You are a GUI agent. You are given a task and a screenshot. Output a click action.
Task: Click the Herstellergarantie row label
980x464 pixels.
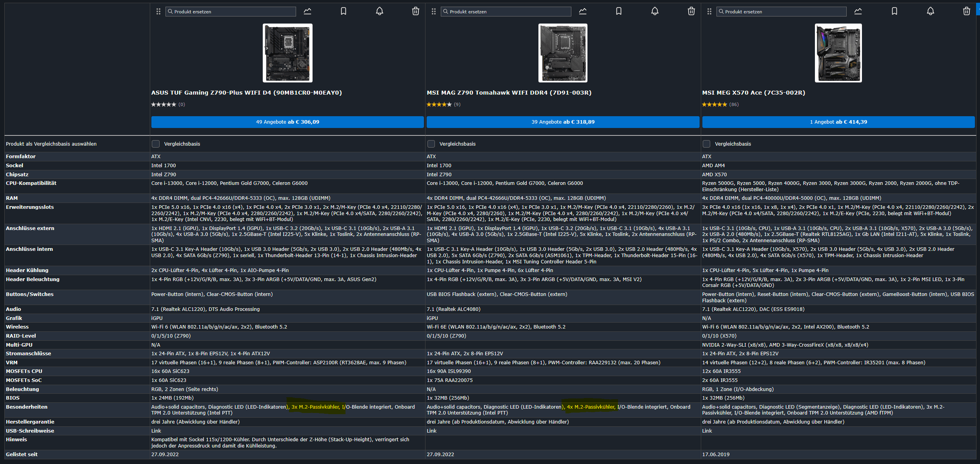pyautogui.click(x=30, y=422)
